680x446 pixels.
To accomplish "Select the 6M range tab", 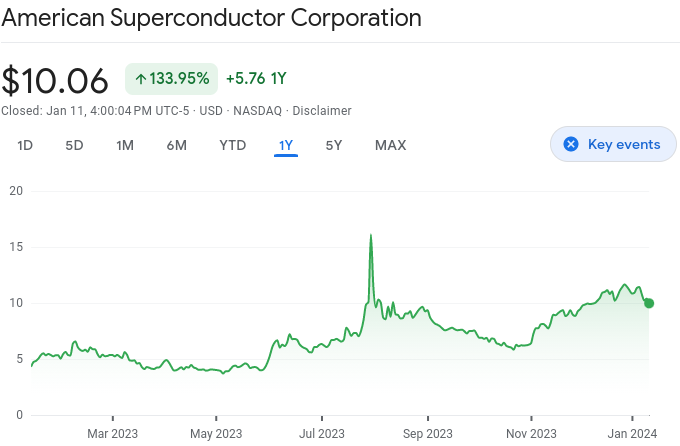I will [177, 145].
